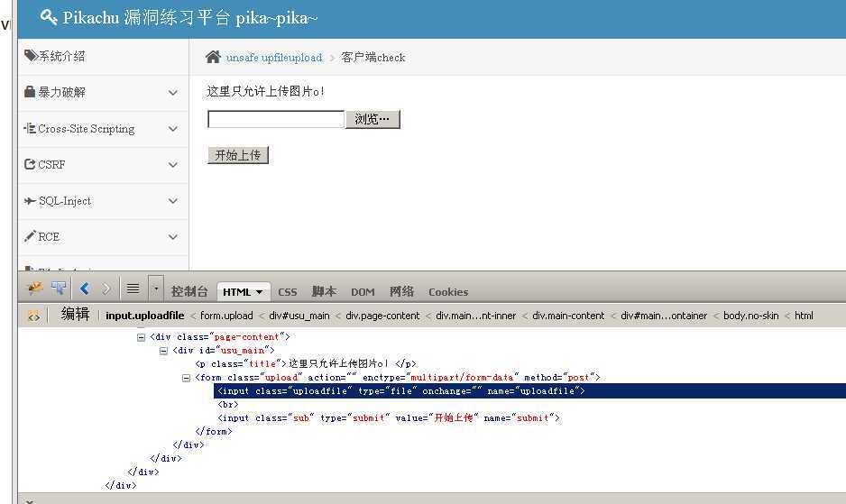Select div.page-content in the element path
The width and height of the screenshot is (846, 504).
(x=382, y=316)
